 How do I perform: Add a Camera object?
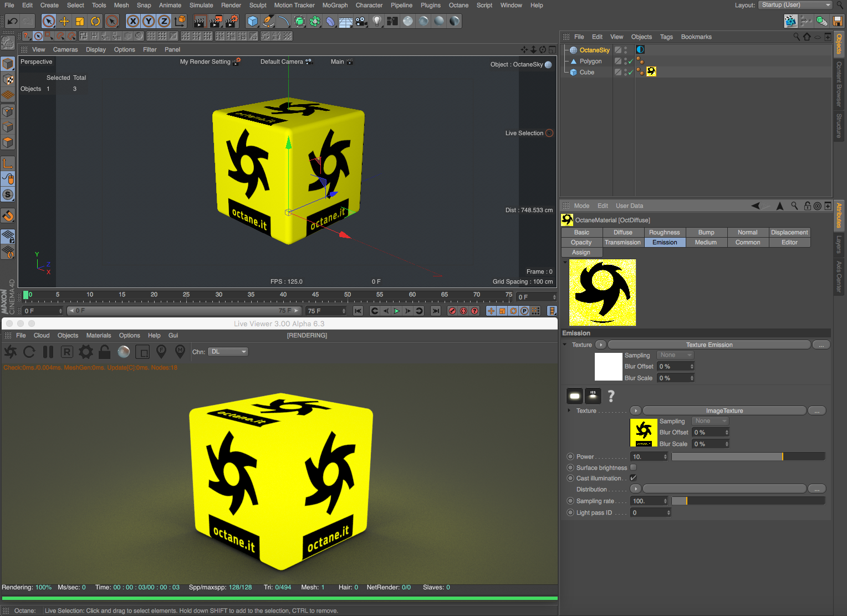point(361,22)
